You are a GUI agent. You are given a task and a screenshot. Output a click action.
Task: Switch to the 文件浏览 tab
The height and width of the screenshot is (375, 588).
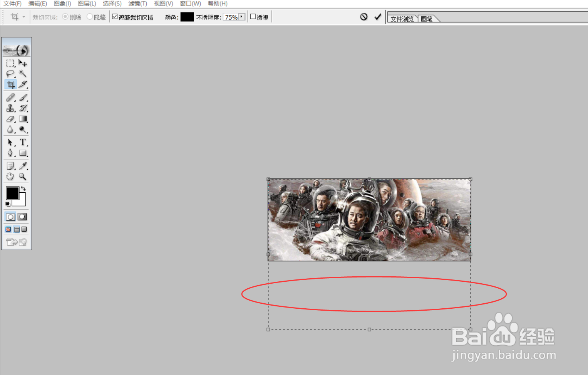coord(402,19)
